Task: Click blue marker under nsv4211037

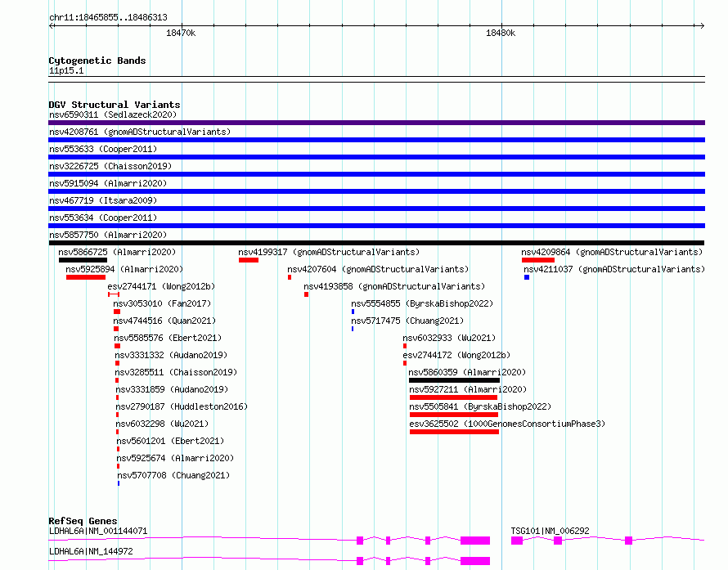Action: point(527,277)
